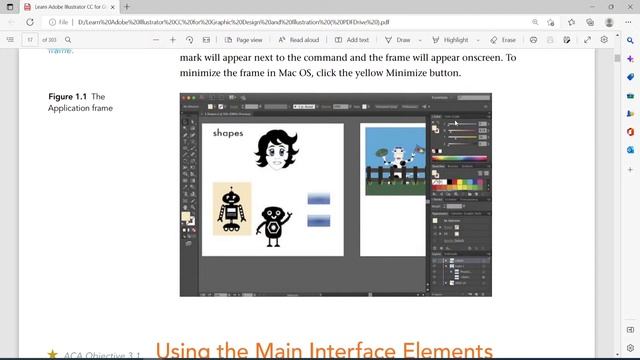Open sidebar Search icon
Screen dimensions: 640x360
point(630,40)
